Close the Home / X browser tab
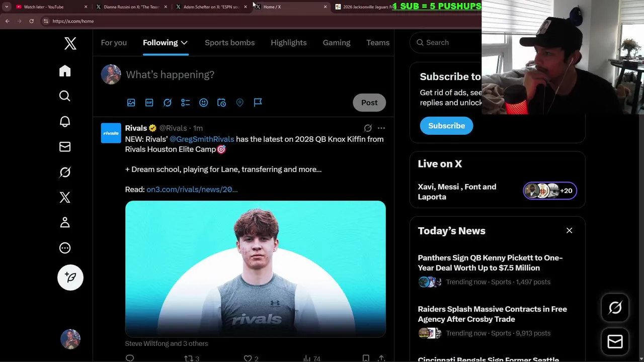Viewport: 644px width, 362px height. 325,7
